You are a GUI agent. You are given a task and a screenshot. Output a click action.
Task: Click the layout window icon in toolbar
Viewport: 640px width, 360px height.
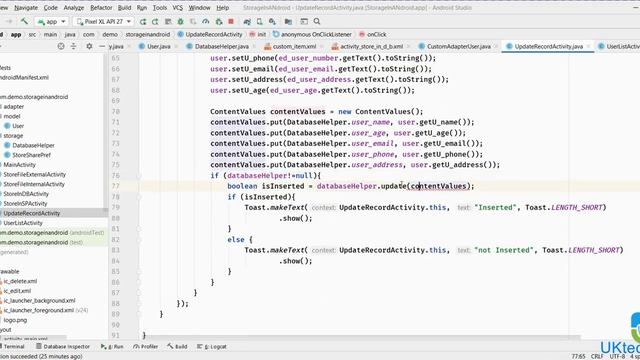[304, 22]
